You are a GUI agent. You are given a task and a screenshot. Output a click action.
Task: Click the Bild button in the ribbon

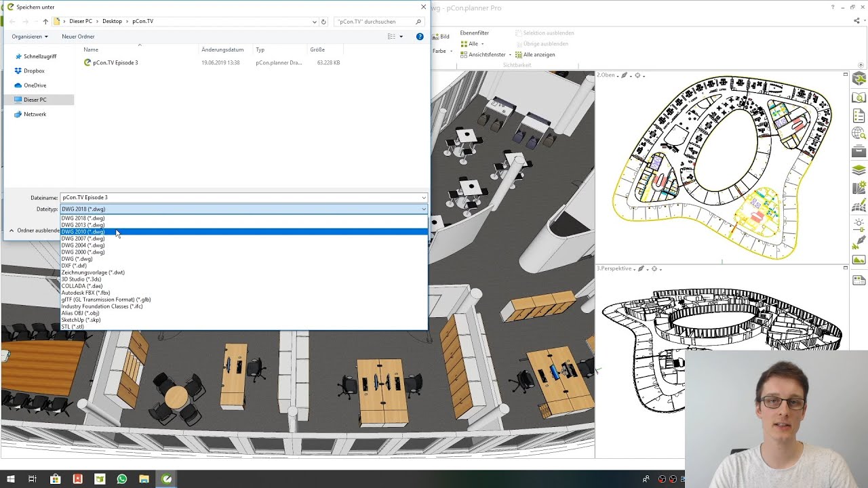(x=441, y=37)
